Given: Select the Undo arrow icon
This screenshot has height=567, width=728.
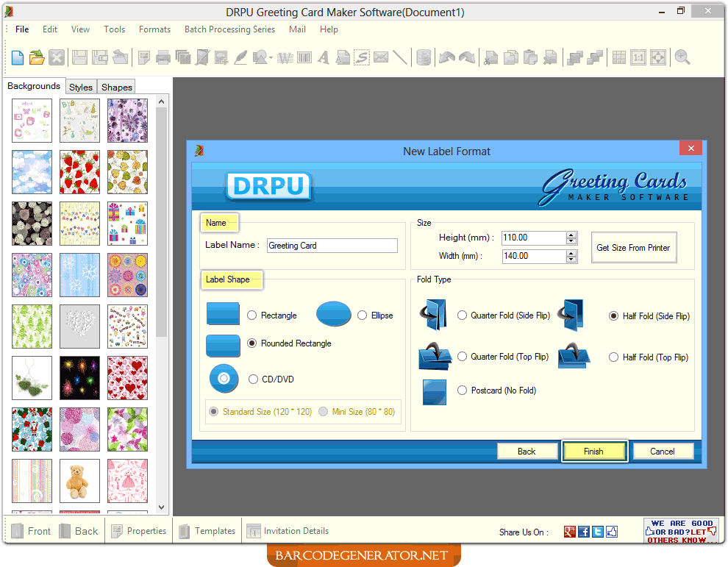Looking at the screenshot, I should click(447, 57).
